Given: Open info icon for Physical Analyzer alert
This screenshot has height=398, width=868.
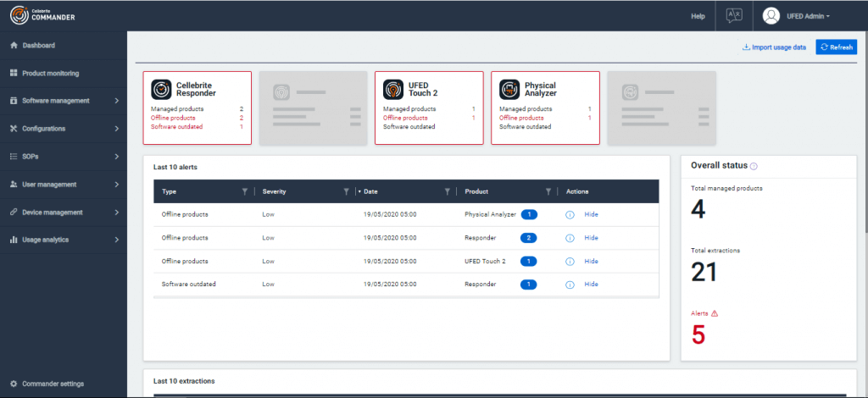Looking at the screenshot, I should coord(570,214).
